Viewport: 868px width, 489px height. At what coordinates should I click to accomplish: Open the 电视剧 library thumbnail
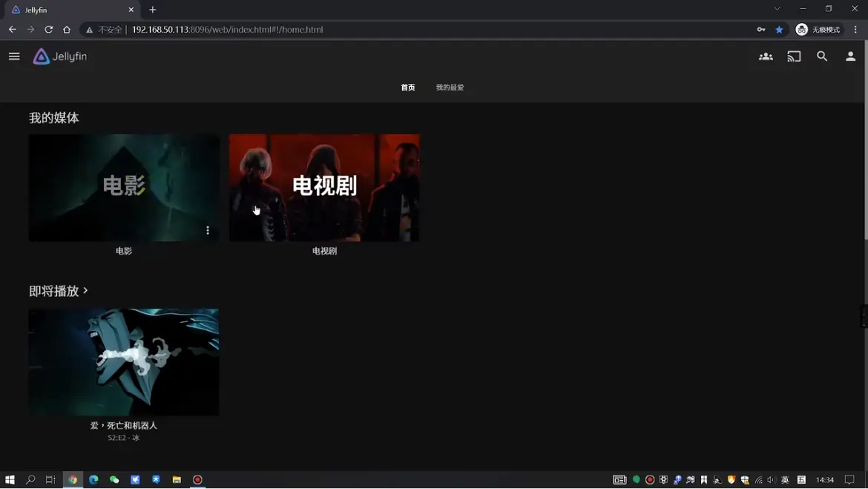pyautogui.click(x=324, y=187)
